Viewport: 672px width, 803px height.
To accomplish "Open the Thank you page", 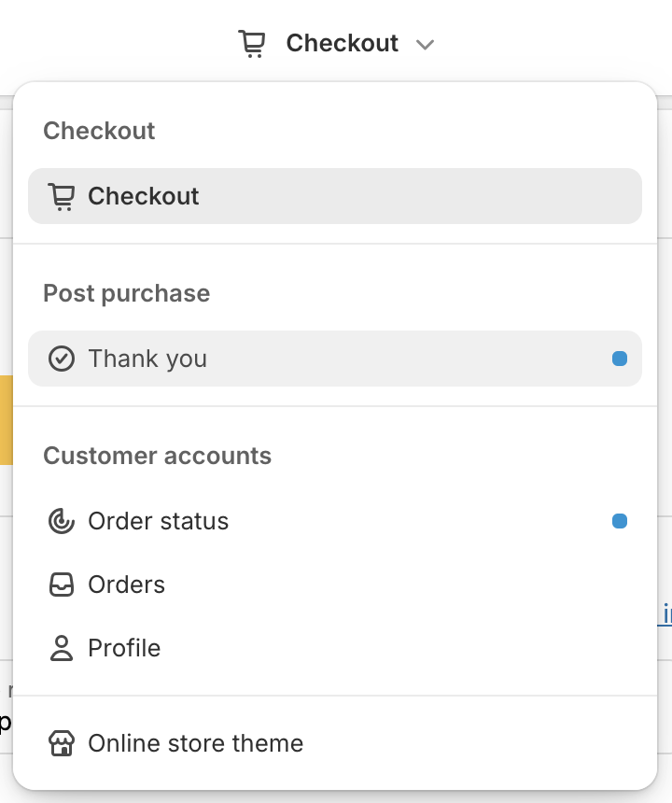I will [147, 359].
